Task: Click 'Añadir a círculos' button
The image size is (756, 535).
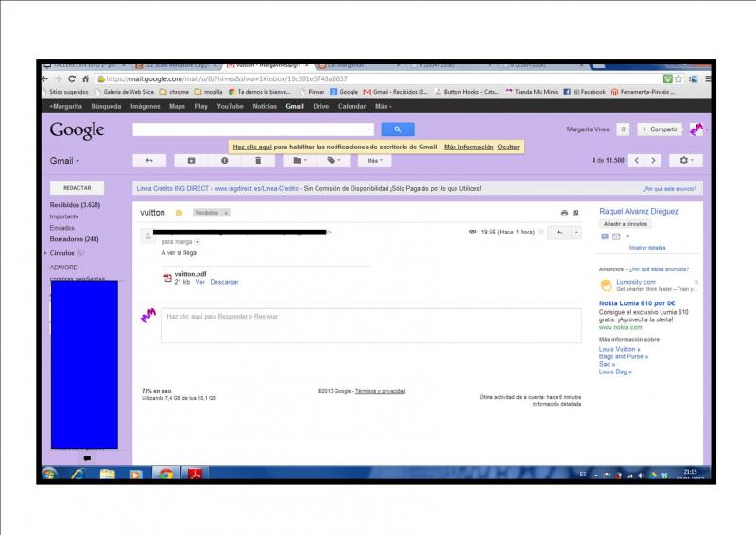Action: (626, 224)
